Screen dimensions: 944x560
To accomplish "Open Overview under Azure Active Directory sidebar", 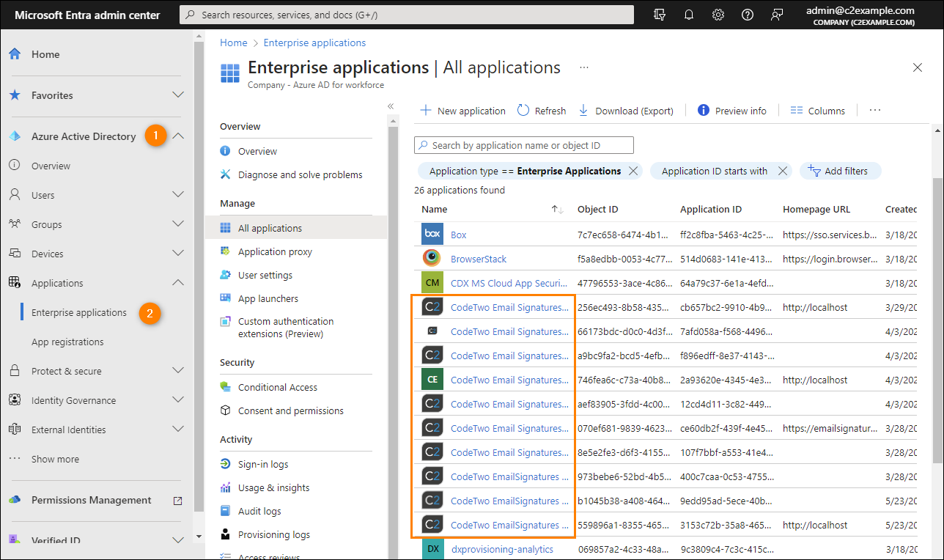I will (x=51, y=166).
